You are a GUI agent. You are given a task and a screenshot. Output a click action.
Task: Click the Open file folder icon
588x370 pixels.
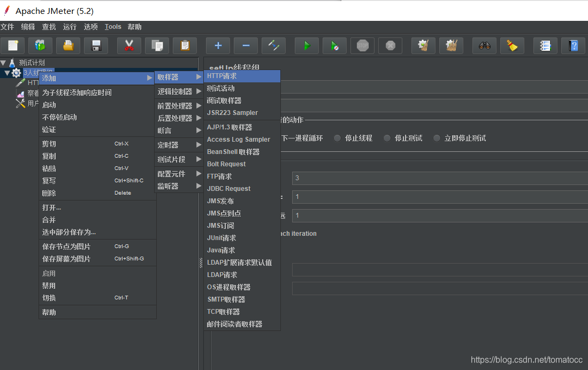pyautogui.click(x=68, y=46)
